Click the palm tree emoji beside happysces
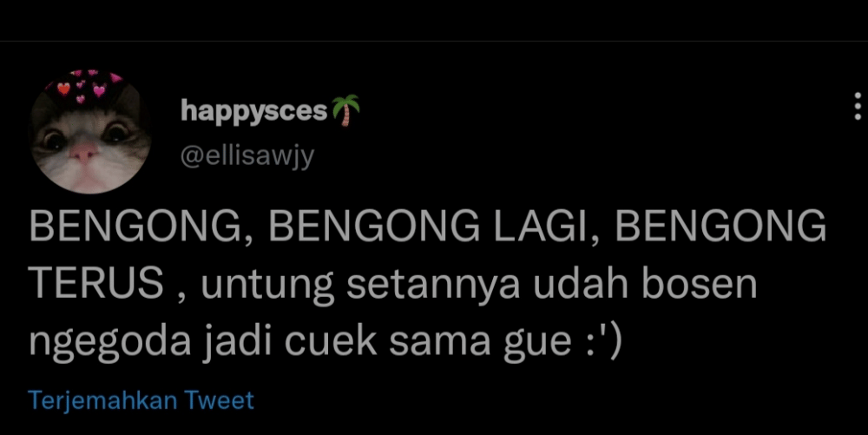Image resolution: width=868 pixels, height=435 pixels. pyautogui.click(x=346, y=110)
